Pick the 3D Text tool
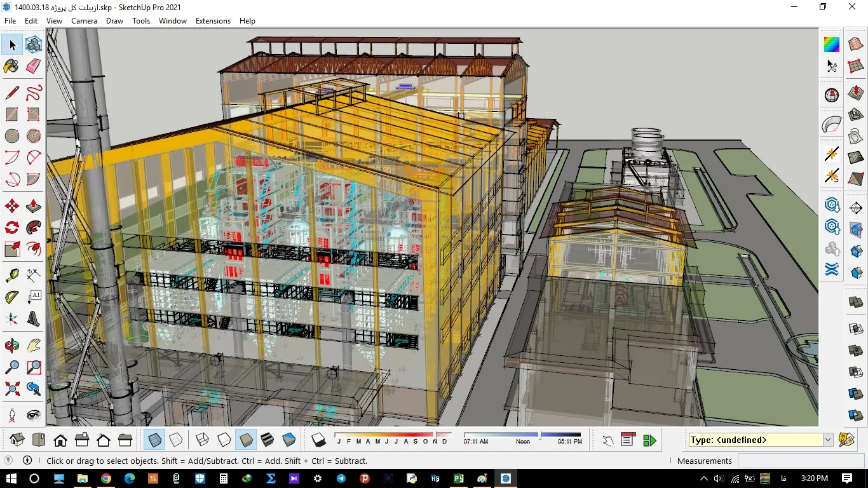868x488 pixels. coord(34,318)
